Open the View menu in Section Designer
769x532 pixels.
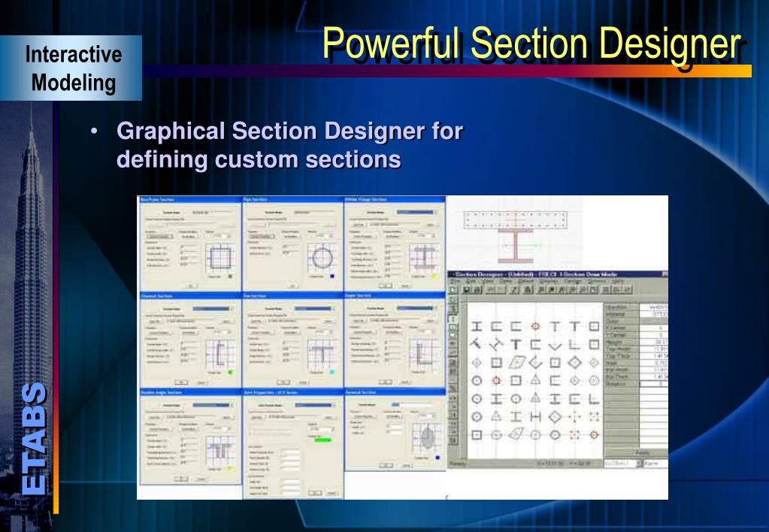pyautogui.click(x=488, y=282)
